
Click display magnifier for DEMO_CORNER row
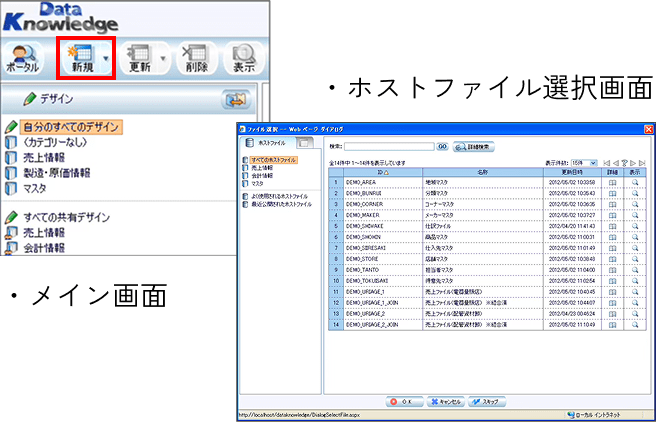[x=635, y=205]
